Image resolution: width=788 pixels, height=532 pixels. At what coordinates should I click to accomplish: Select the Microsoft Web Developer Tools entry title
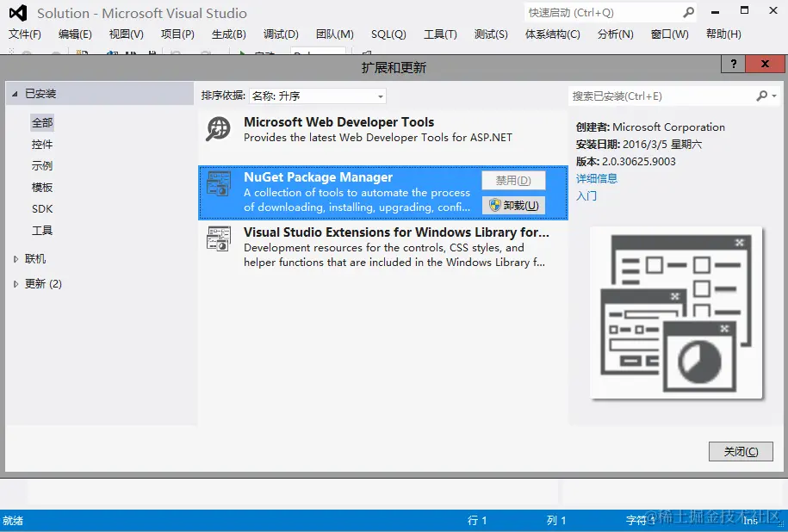coord(338,122)
